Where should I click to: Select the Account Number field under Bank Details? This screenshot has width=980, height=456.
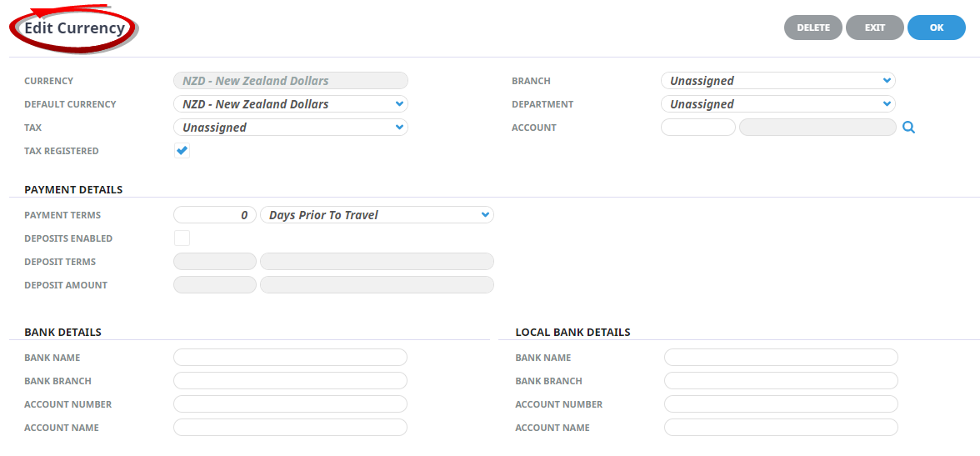point(290,404)
